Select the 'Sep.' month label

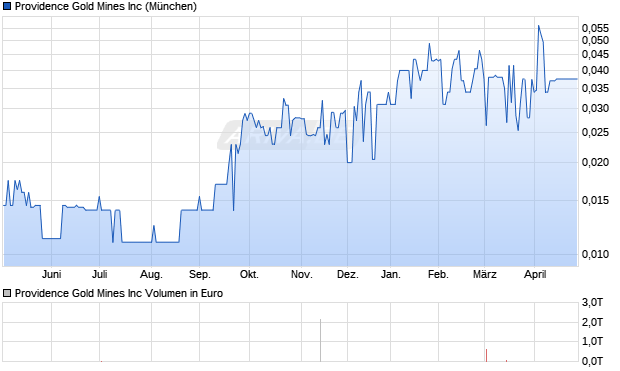(200, 274)
